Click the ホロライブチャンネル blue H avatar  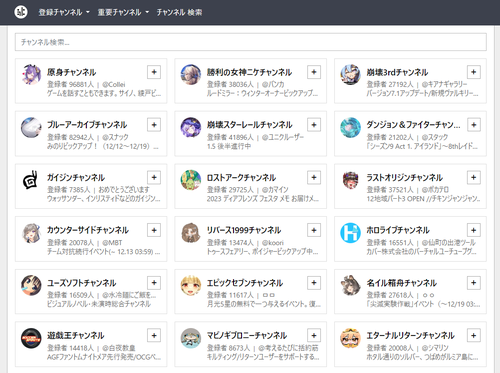(350, 232)
